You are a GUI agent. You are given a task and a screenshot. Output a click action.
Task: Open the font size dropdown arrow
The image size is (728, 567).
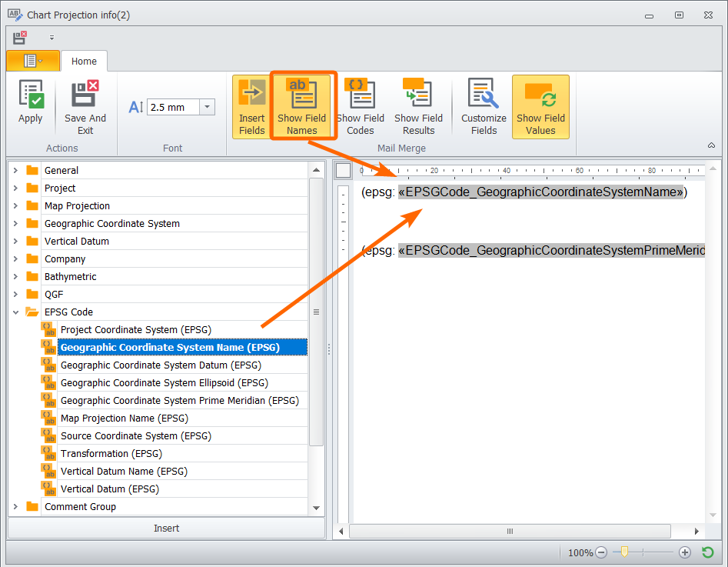click(207, 107)
